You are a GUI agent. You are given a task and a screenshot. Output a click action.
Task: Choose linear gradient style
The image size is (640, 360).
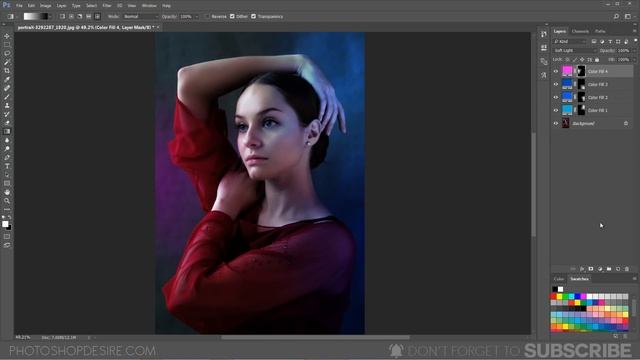pyautogui.click(x=62, y=16)
